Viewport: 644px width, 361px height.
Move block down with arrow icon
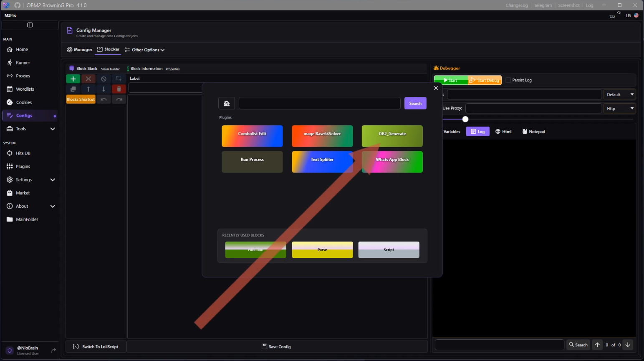tap(104, 89)
